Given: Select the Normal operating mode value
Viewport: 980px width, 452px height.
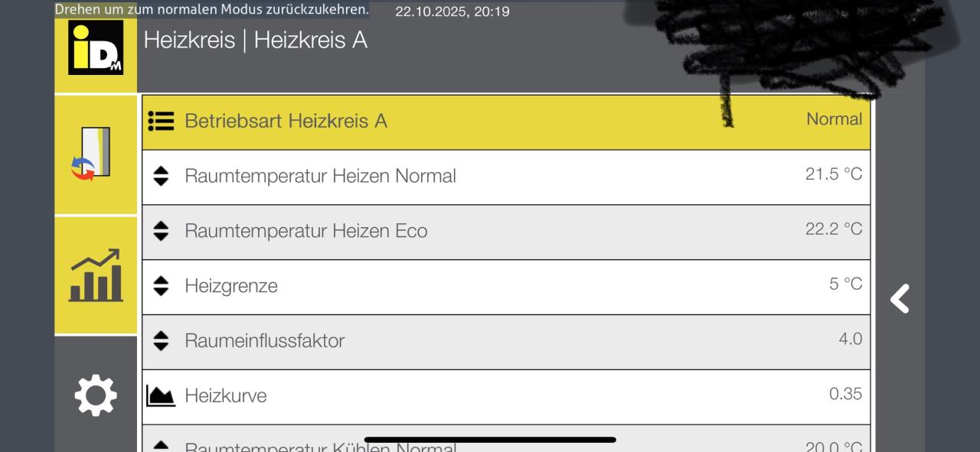Looking at the screenshot, I should point(834,119).
